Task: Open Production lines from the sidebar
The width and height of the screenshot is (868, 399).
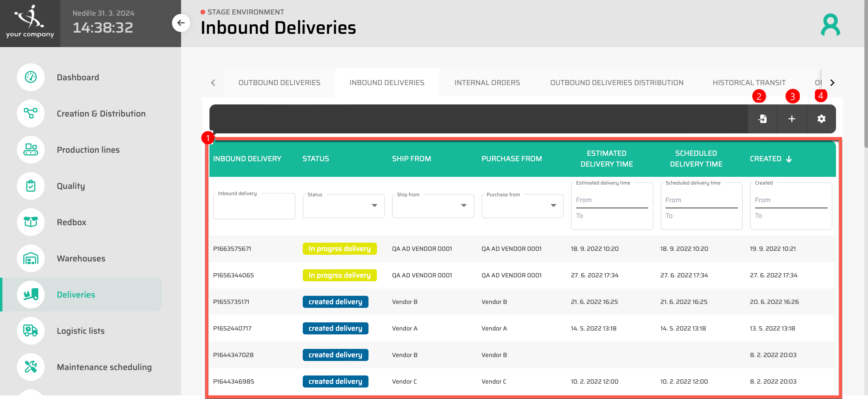Action: (31, 150)
